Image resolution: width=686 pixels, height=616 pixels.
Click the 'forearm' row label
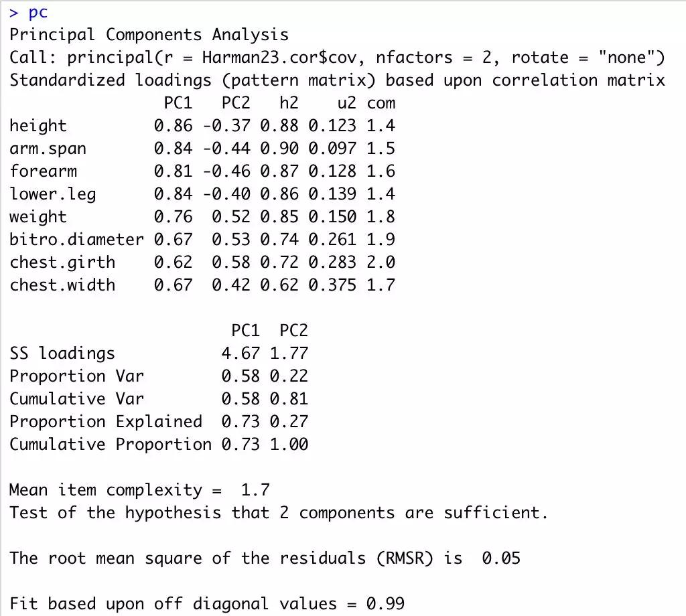[x=43, y=171]
